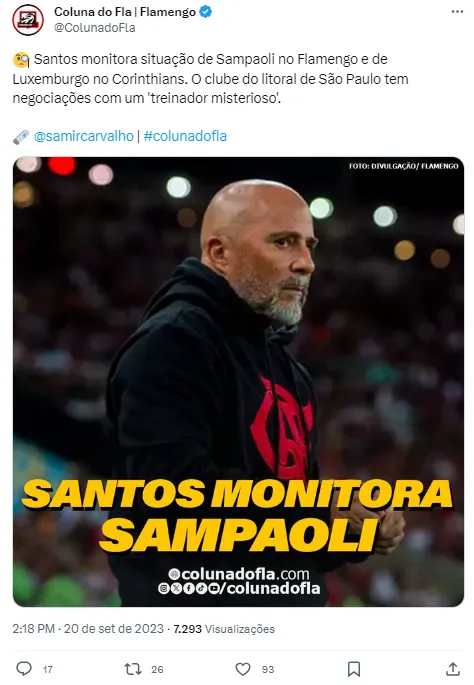Retweet using the repost arrows icon
Screen dimensions: 474x685
[132, 669]
